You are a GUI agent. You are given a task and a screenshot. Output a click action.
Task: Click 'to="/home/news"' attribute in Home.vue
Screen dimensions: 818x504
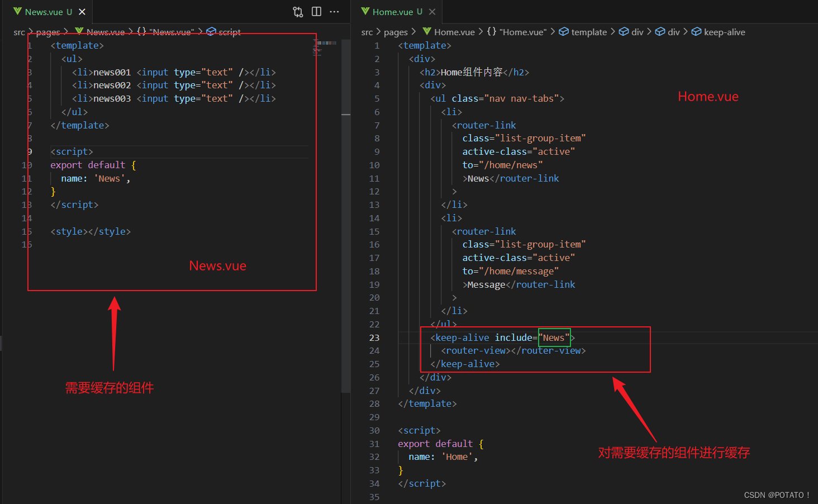502,165
